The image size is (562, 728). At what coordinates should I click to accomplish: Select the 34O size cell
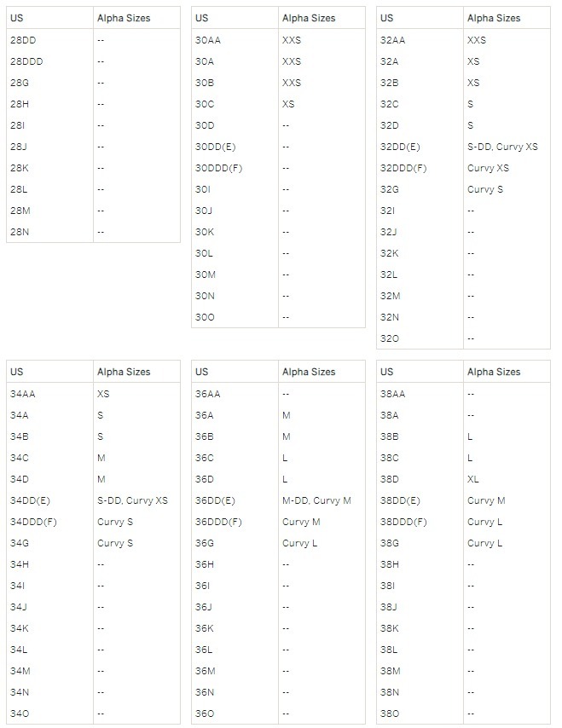[x=20, y=714]
